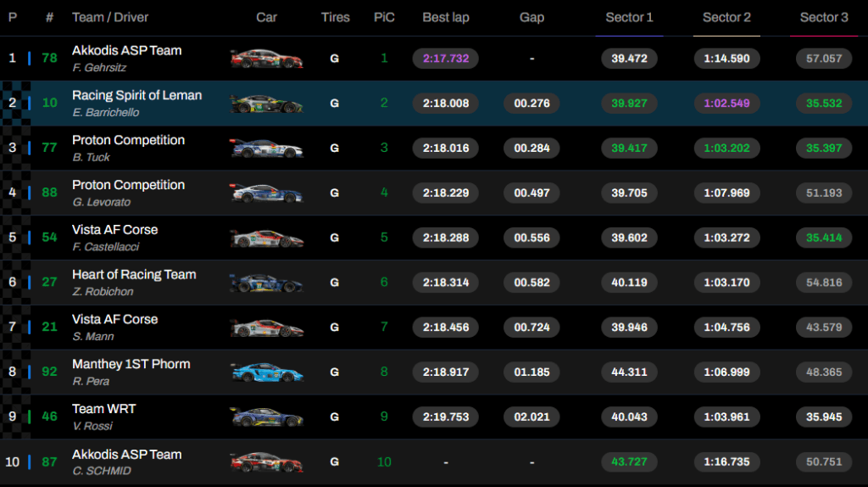The height and width of the screenshot is (487, 868).
Task: Click the Team WRT car picture
Action: (x=266, y=417)
